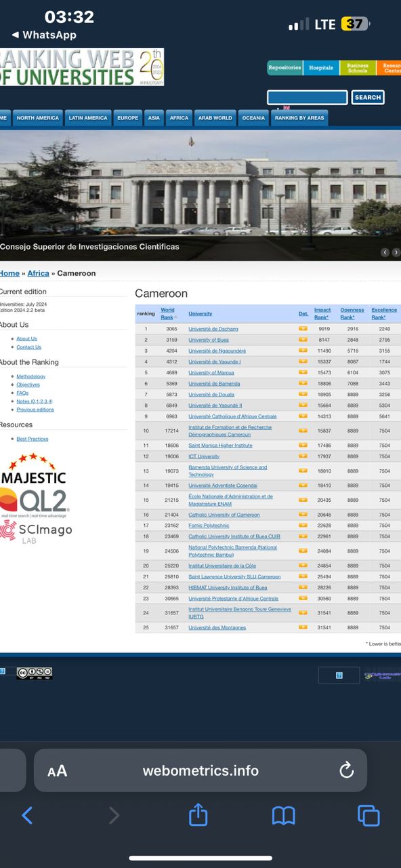Image resolution: width=401 pixels, height=868 pixels.
Task: Sort by Excellence Rank column header
Action: tap(384, 313)
